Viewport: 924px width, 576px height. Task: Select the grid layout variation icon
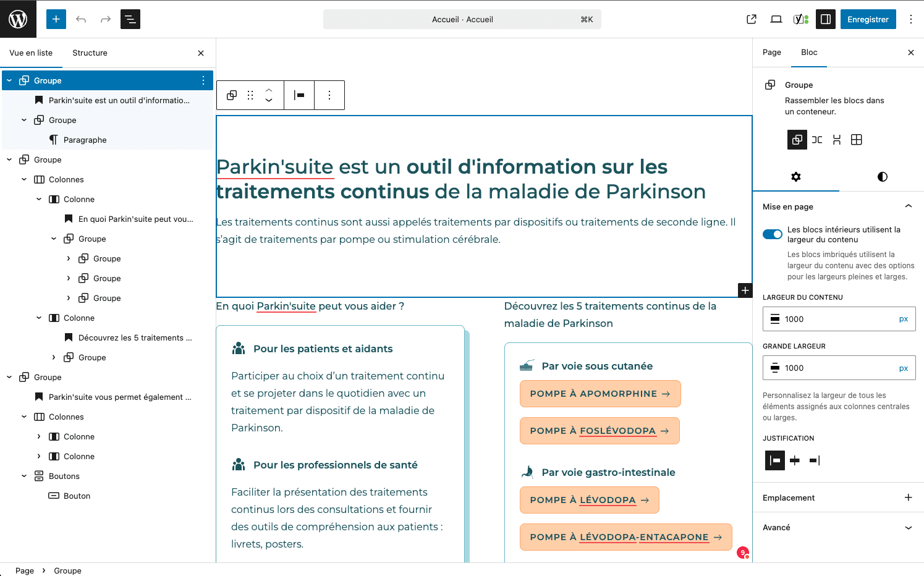(x=856, y=140)
